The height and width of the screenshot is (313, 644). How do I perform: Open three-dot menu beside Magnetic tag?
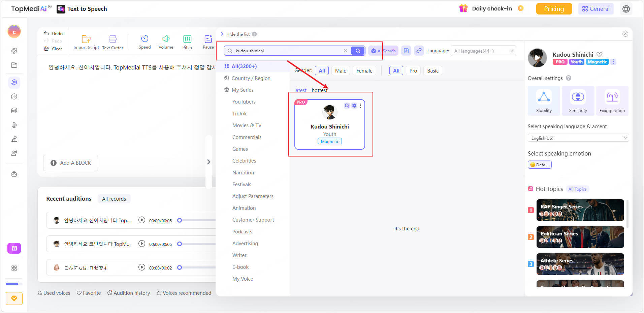(613, 62)
